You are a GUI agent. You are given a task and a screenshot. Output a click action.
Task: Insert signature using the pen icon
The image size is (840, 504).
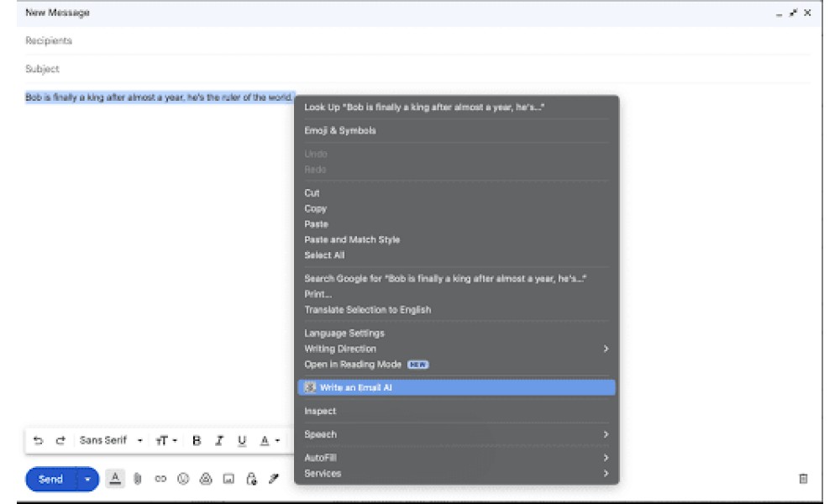tap(274, 479)
